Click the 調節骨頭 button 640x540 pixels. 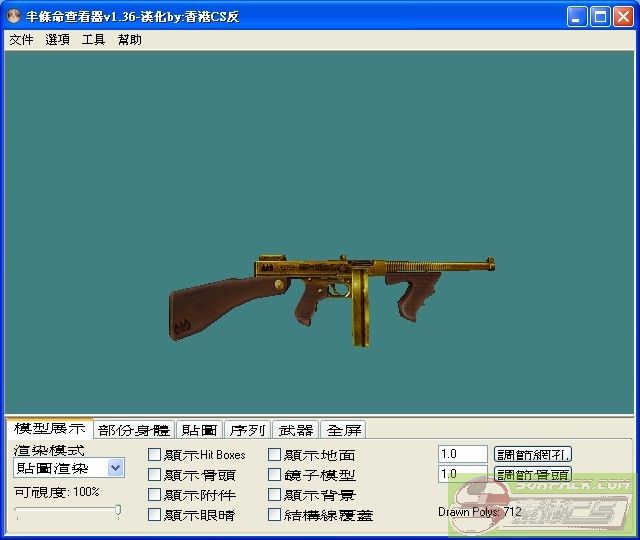pos(533,474)
